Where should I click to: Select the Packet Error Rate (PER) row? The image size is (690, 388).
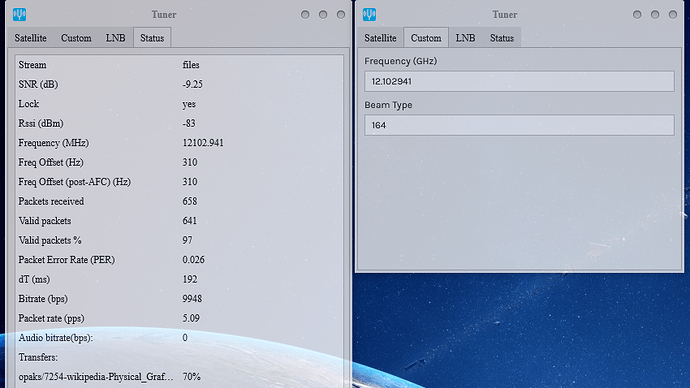[x=180, y=260]
